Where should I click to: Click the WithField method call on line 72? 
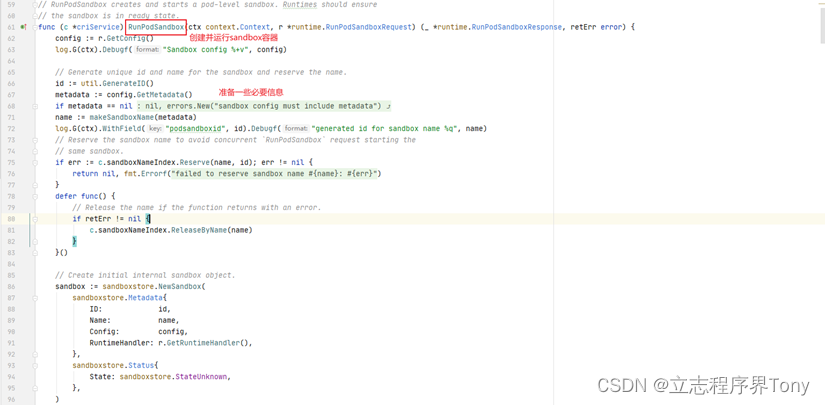point(124,129)
